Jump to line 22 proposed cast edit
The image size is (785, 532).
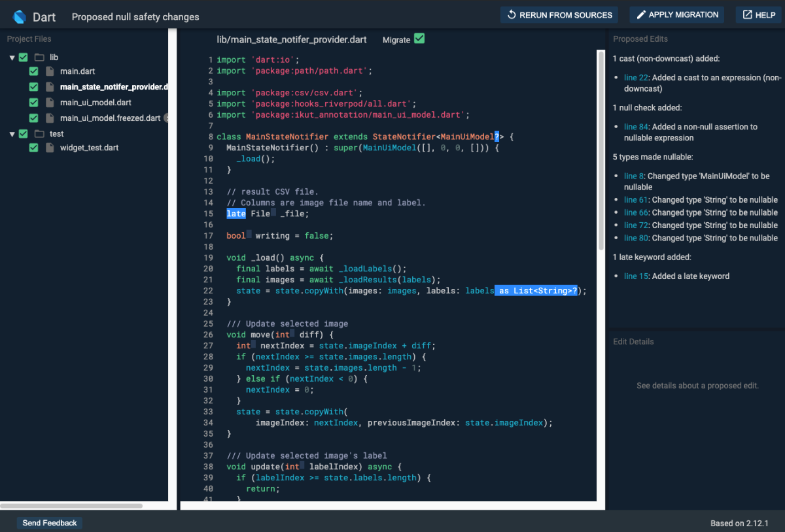[635, 78]
